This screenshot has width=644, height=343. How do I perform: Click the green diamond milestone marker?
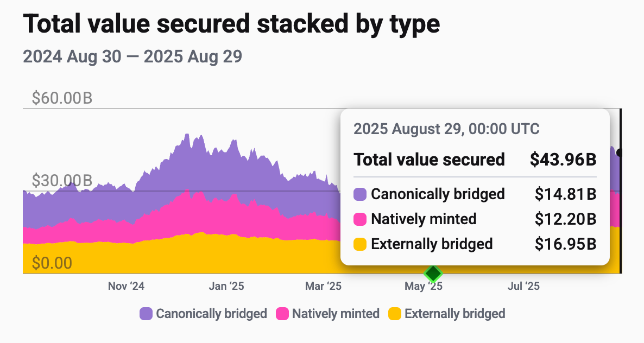pos(433,273)
